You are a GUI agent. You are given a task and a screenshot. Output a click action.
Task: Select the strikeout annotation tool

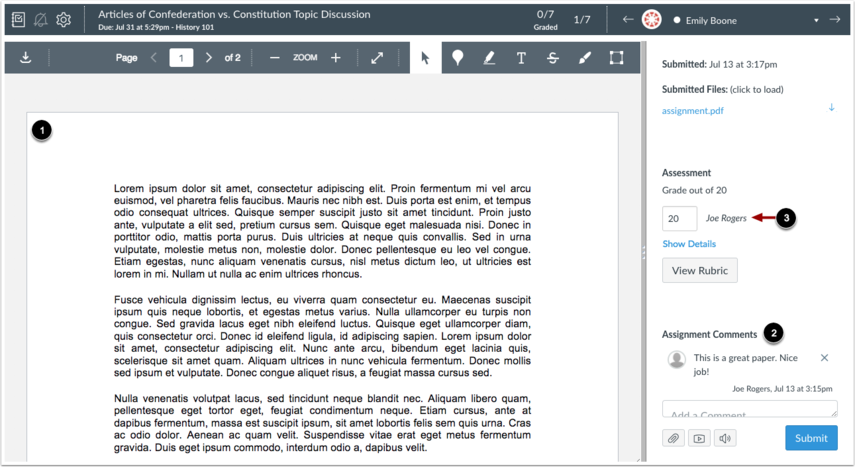(553, 57)
